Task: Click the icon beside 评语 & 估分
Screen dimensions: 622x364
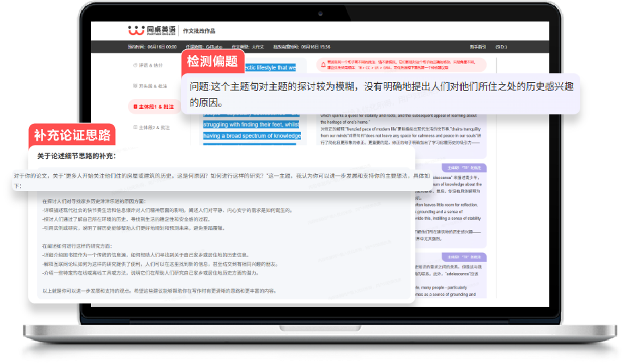Action: click(x=135, y=65)
